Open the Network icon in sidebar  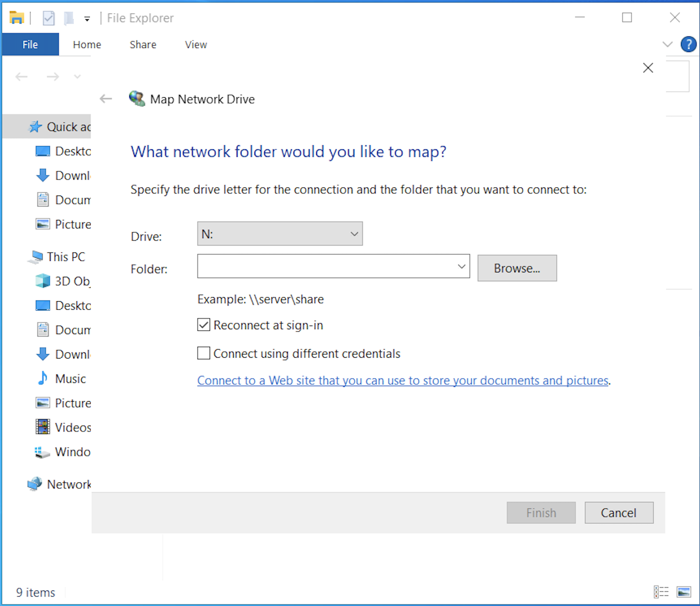tap(35, 484)
